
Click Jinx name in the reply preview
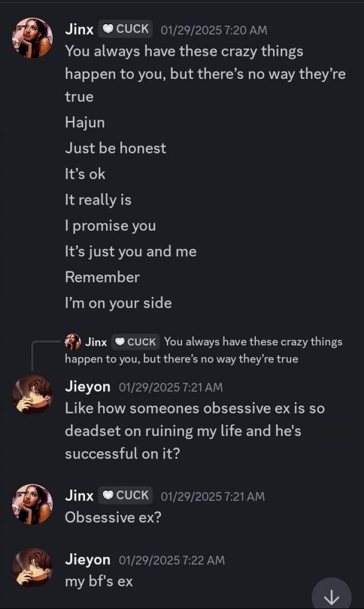[x=96, y=342]
